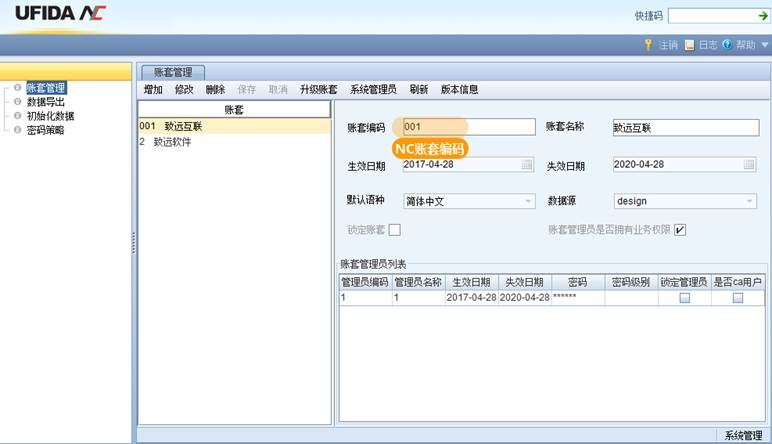Open calendar icon for 生效日期
772x444 pixels.
pyautogui.click(x=527, y=164)
